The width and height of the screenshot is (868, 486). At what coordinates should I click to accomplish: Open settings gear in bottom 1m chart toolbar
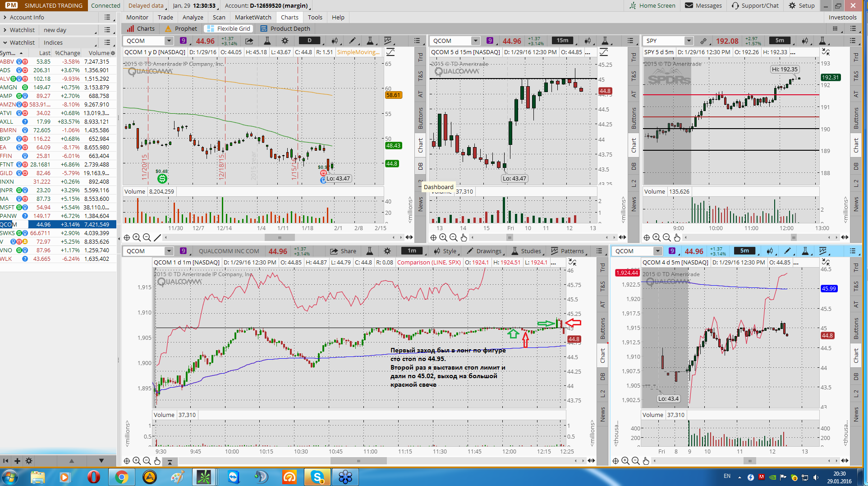point(387,251)
